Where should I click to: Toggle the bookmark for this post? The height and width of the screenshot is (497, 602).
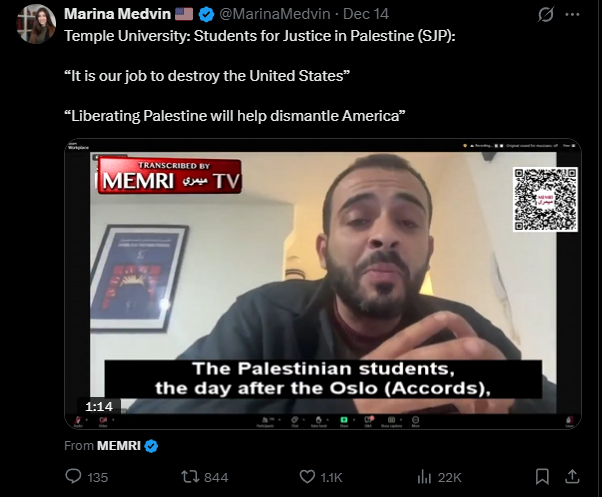542,476
